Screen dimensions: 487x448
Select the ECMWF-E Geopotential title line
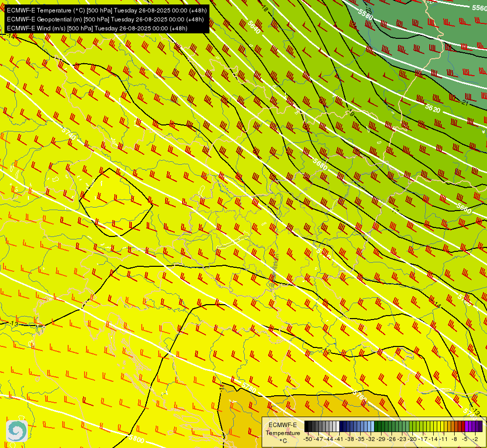105,19
